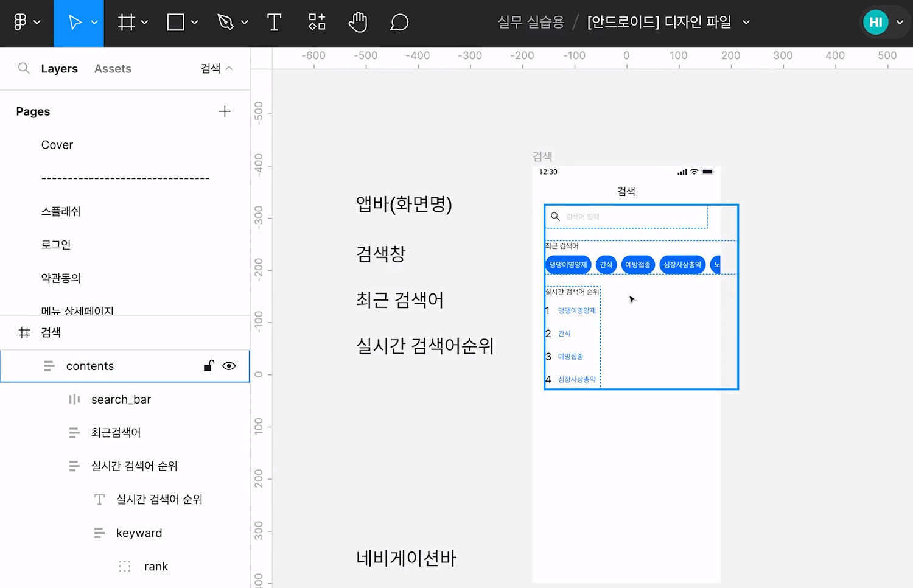Click the ranked keyword 심장사상충약 in list
Viewport: 913px width, 588px height.
coord(577,379)
